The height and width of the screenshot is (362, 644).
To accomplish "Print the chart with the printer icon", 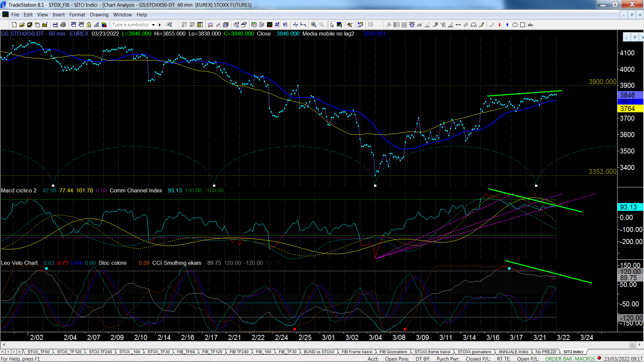I will (x=63, y=25).
